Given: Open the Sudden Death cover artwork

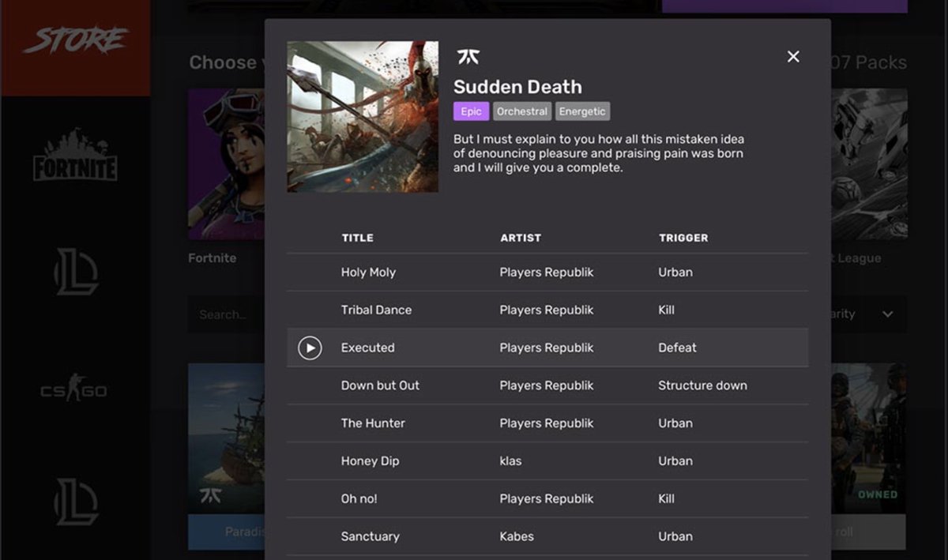Looking at the screenshot, I should pos(363,116).
